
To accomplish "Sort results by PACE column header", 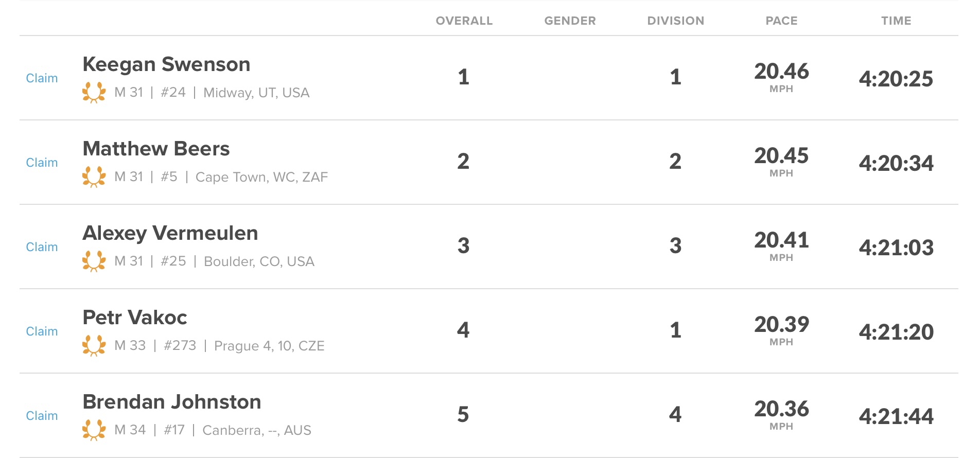I will [781, 21].
